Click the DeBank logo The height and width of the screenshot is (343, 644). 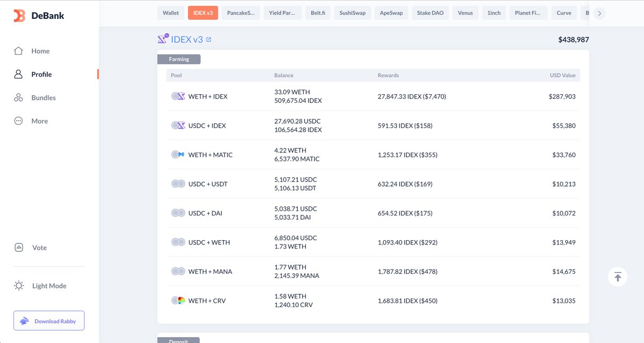(x=39, y=16)
